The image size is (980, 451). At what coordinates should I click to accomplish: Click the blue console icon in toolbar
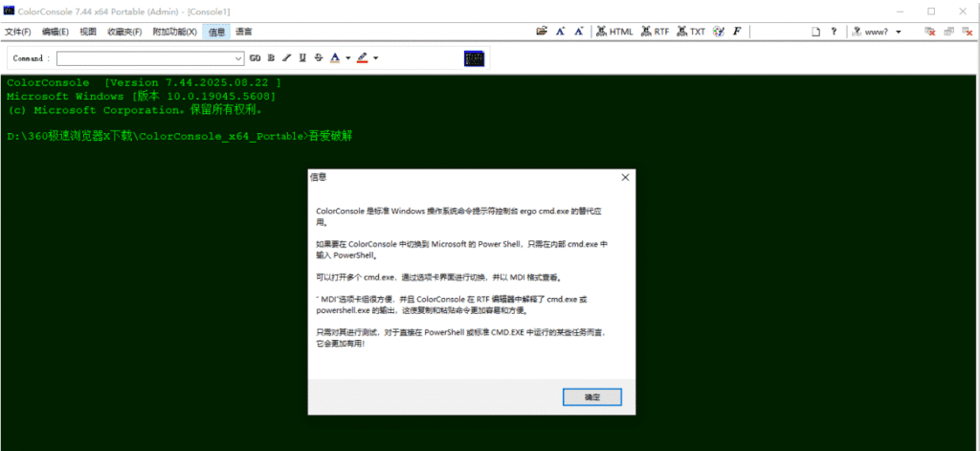pos(475,58)
